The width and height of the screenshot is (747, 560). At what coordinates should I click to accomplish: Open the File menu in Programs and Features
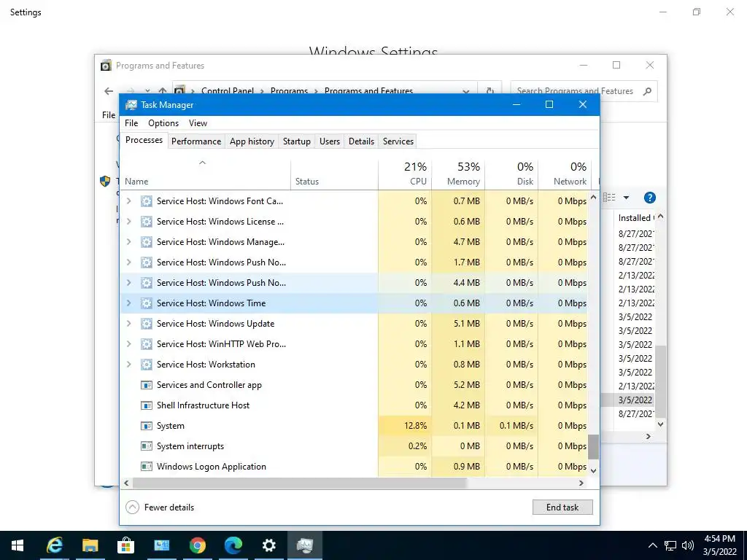click(109, 114)
